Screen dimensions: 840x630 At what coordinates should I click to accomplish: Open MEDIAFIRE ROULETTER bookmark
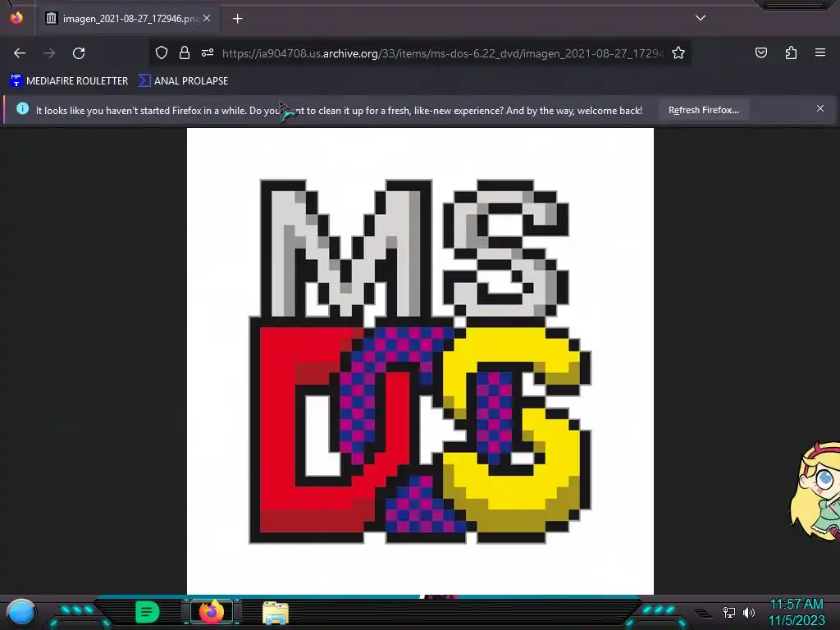tap(69, 81)
